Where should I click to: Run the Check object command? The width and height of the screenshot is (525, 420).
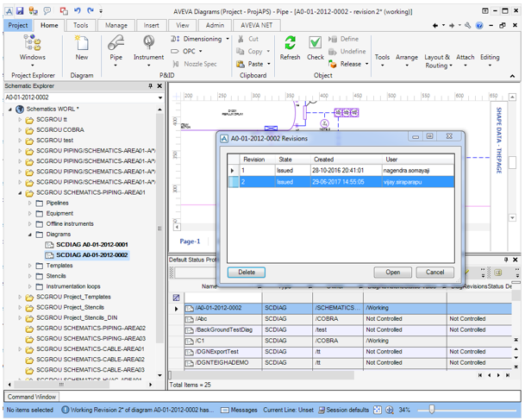[315, 48]
